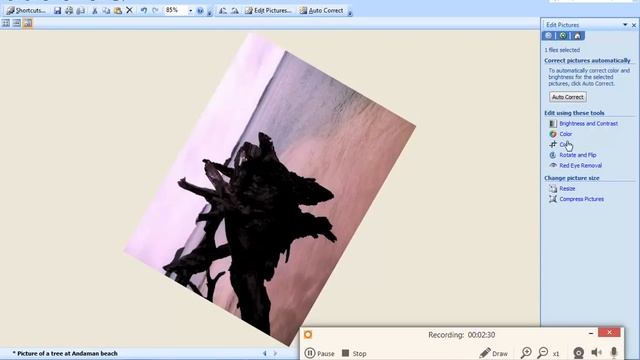Click Auto Correct in the toolbar
The image size is (640, 360).
321,11
